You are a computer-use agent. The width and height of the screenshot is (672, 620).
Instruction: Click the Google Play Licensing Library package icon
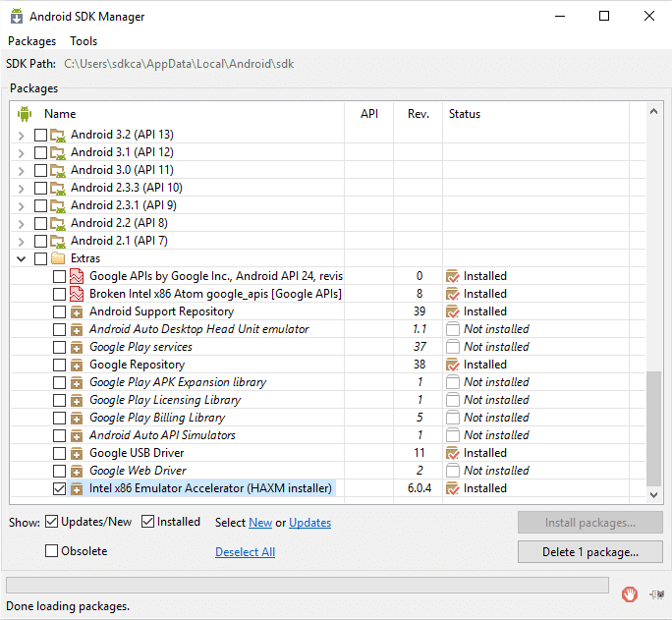point(77,400)
